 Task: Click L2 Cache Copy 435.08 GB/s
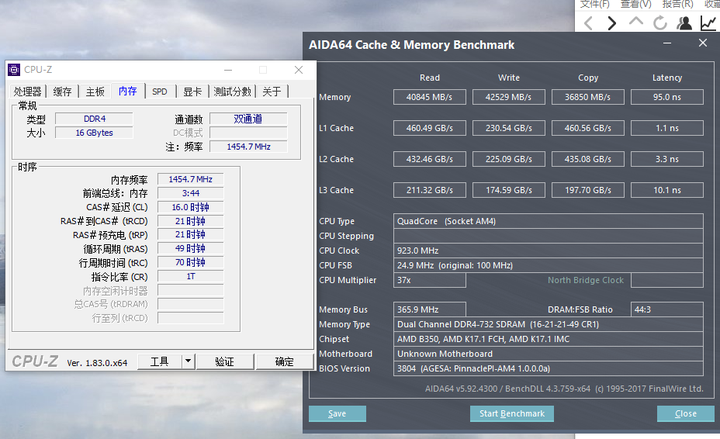(588, 159)
